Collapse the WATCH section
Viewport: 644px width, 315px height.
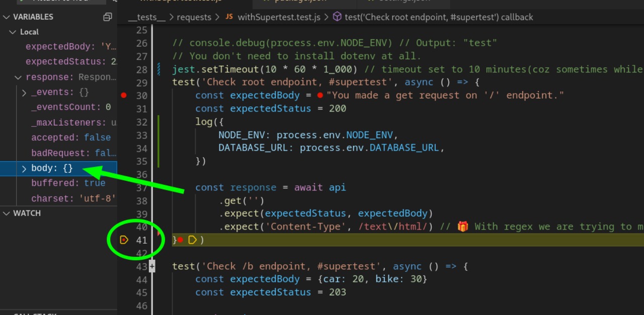(x=6, y=214)
